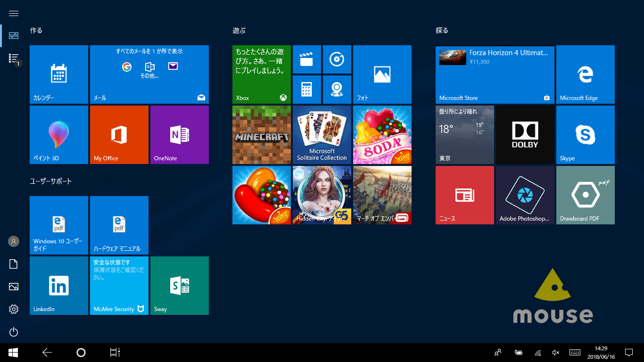This screenshot has width=644, height=362.
Task: Open the Movies & TV tile
Action: (x=307, y=59)
